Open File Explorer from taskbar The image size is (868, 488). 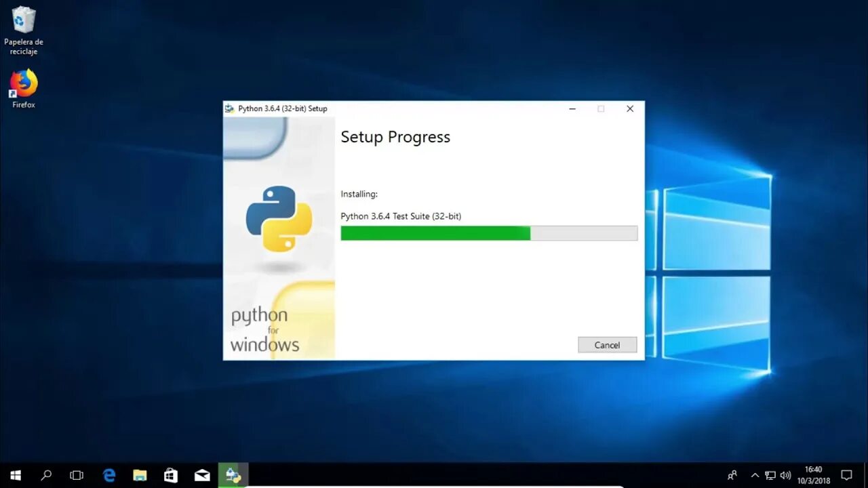coord(140,475)
